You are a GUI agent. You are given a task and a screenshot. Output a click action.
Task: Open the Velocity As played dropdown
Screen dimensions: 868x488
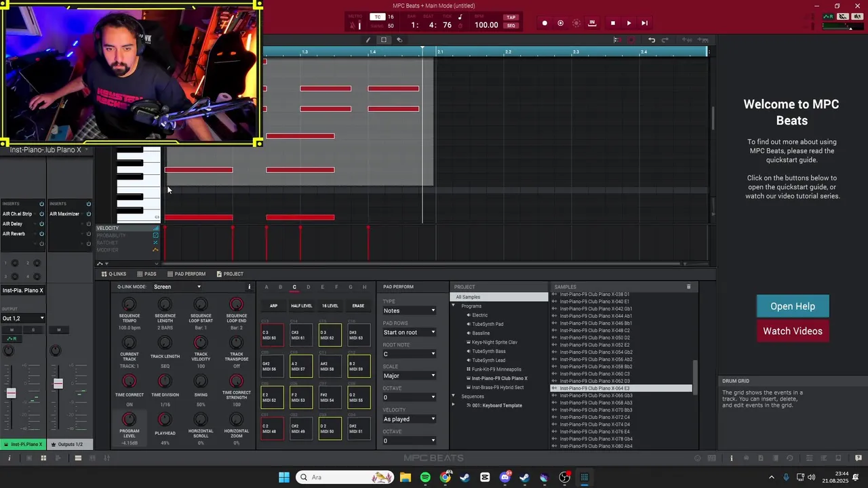(410, 419)
